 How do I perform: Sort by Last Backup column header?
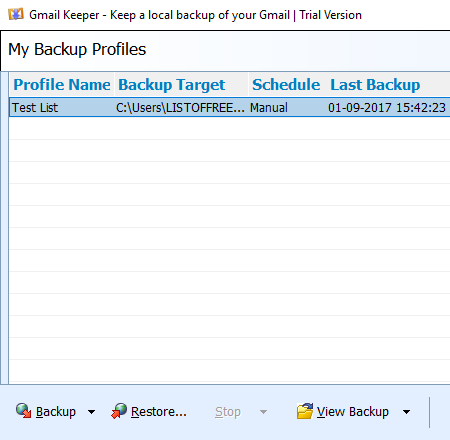pyautogui.click(x=375, y=85)
